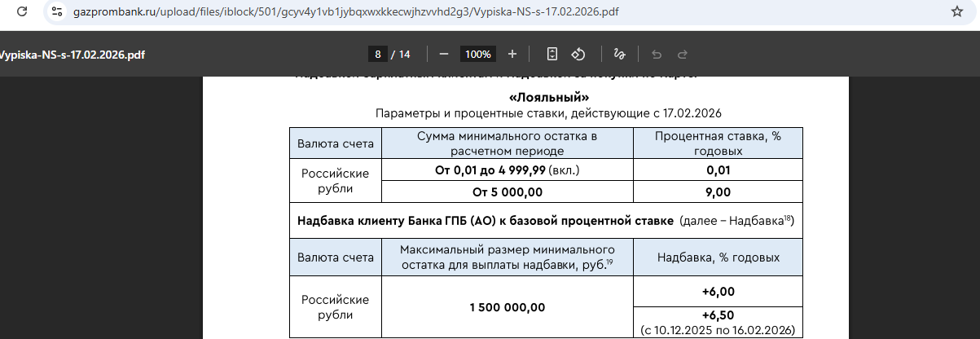Click the 100% zoom level field
Image resolution: width=980 pixels, height=339 pixels.
coord(478,55)
